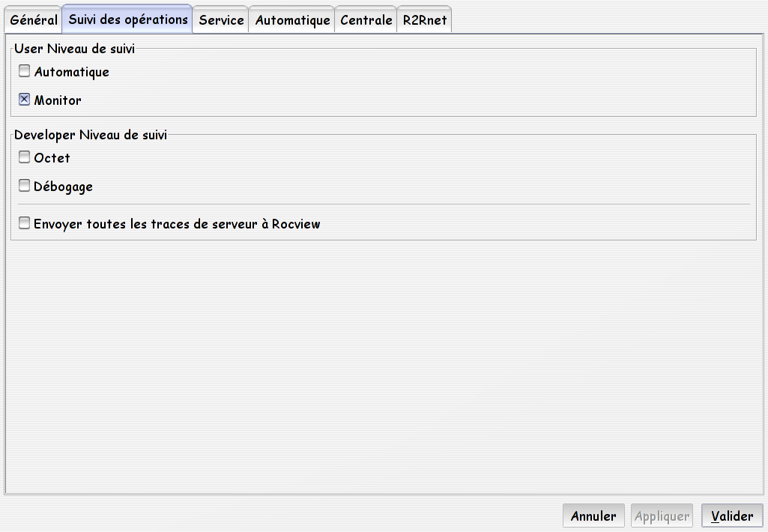Enable the Automatique trace level checkbox

(24, 71)
